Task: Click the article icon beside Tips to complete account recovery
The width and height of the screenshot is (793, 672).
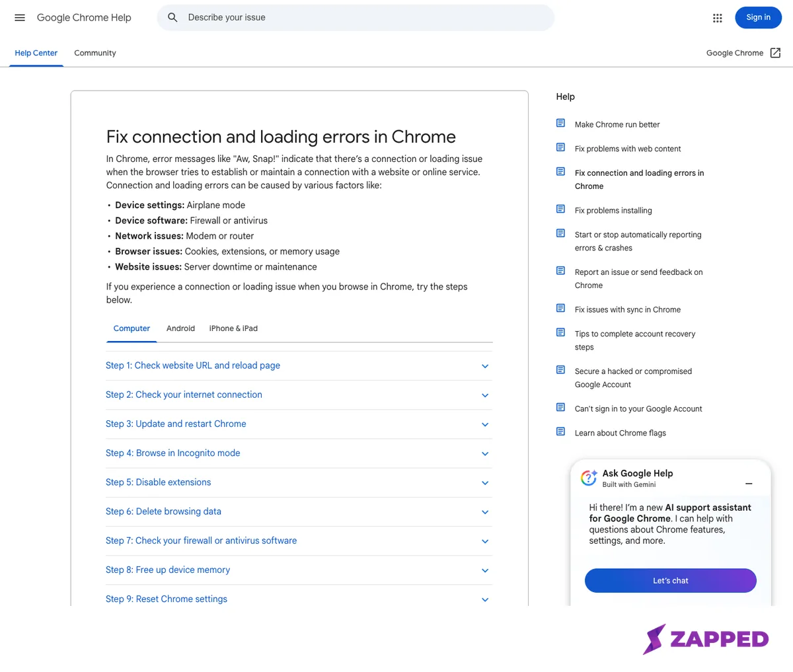Action: pos(560,332)
